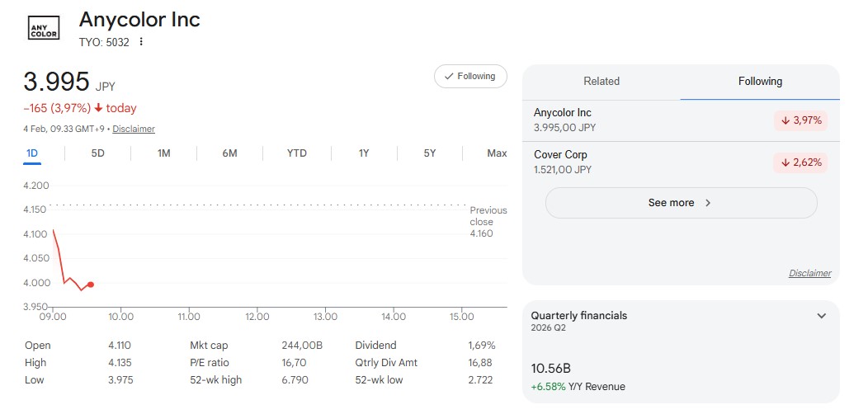The height and width of the screenshot is (414, 868).
Task: Select the Following tab
Action: point(760,82)
